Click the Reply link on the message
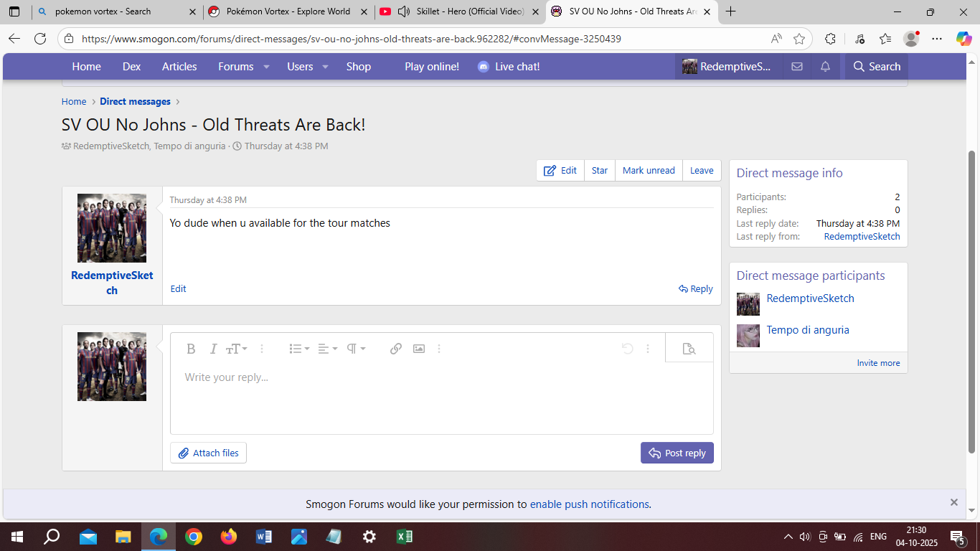980x551 pixels. click(696, 289)
